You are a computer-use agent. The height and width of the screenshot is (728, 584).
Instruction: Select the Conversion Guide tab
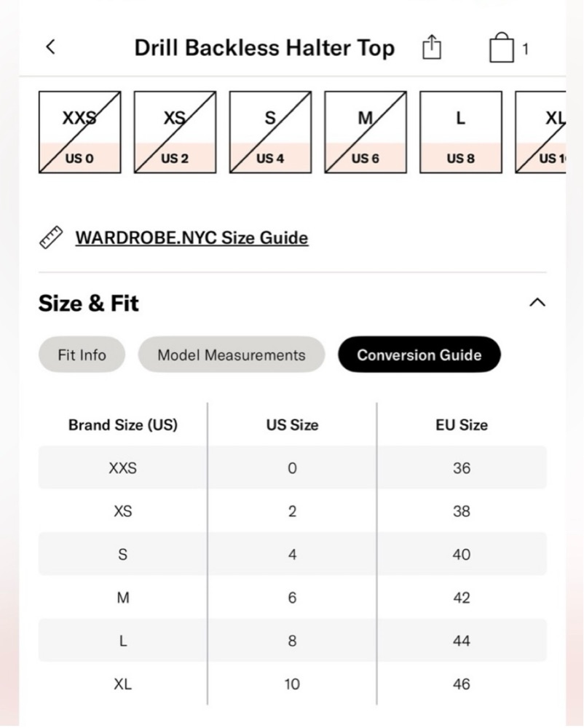point(419,355)
